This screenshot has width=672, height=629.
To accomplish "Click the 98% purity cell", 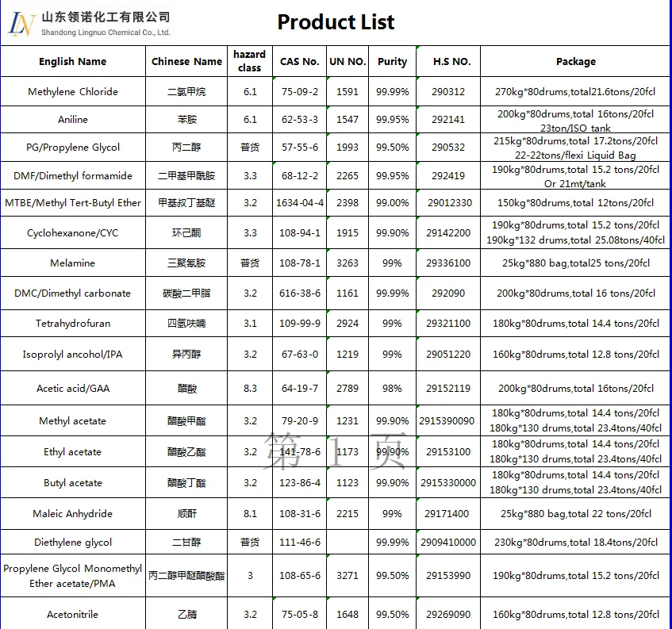I will pyautogui.click(x=392, y=388).
